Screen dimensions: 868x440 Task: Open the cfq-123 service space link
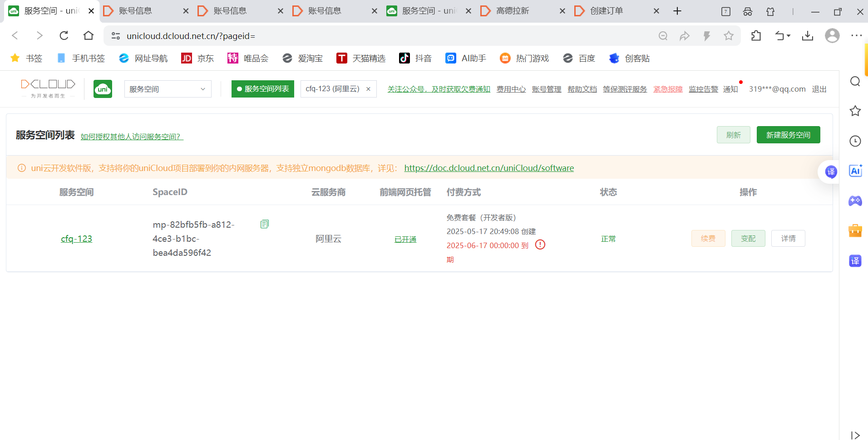(x=76, y=239)
